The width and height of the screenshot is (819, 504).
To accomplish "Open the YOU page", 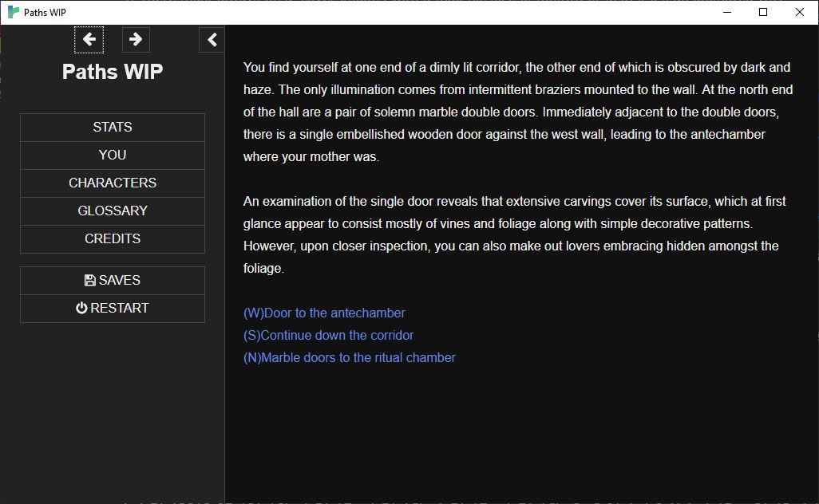I will coord(112,155).
